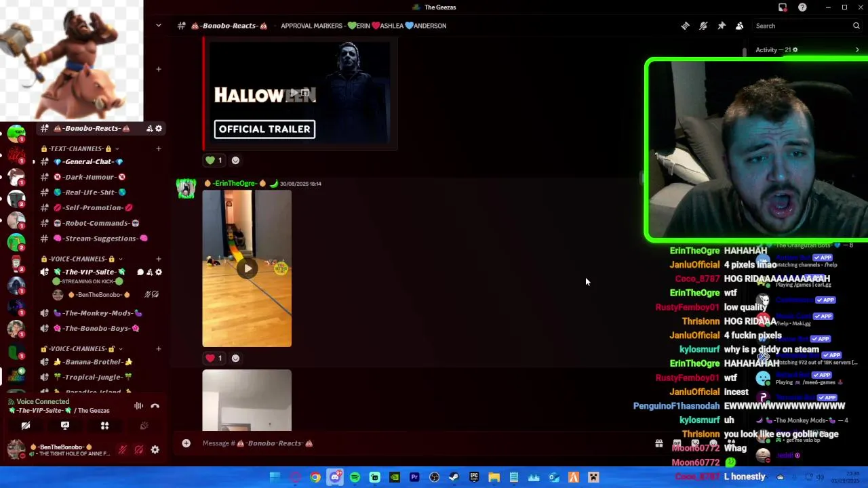Toggle microphone mute in user panel
This screenshot has height=488, width=868.
pos(123,450)
